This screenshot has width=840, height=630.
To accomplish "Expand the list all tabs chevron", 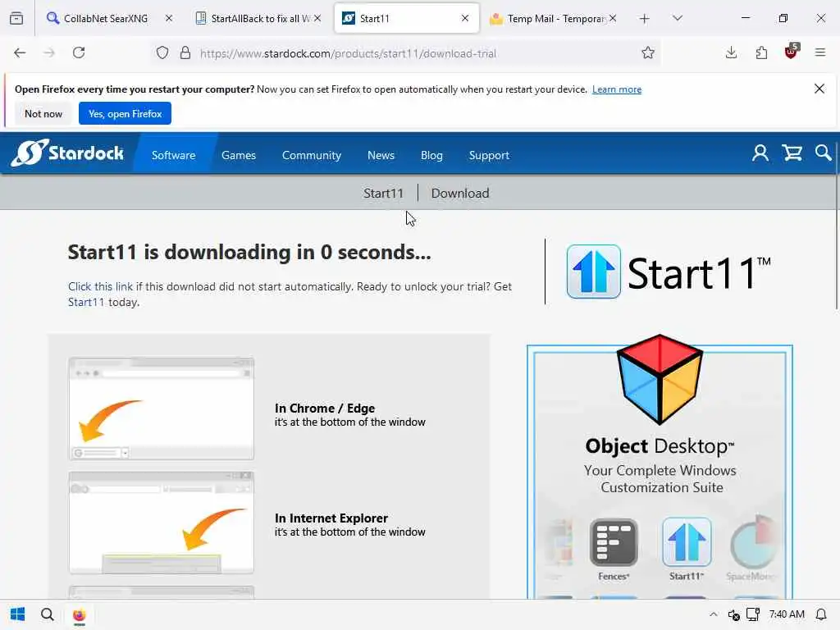I will point(677,18).
